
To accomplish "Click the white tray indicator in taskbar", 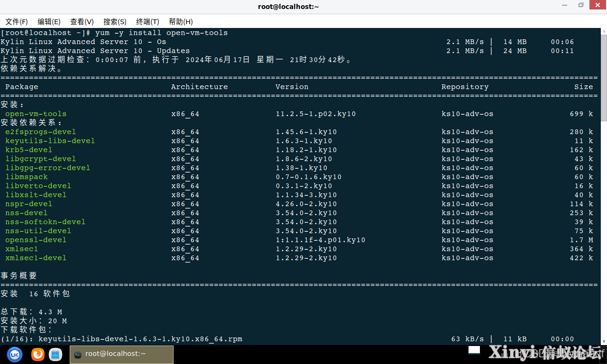I will coord(475,350).
